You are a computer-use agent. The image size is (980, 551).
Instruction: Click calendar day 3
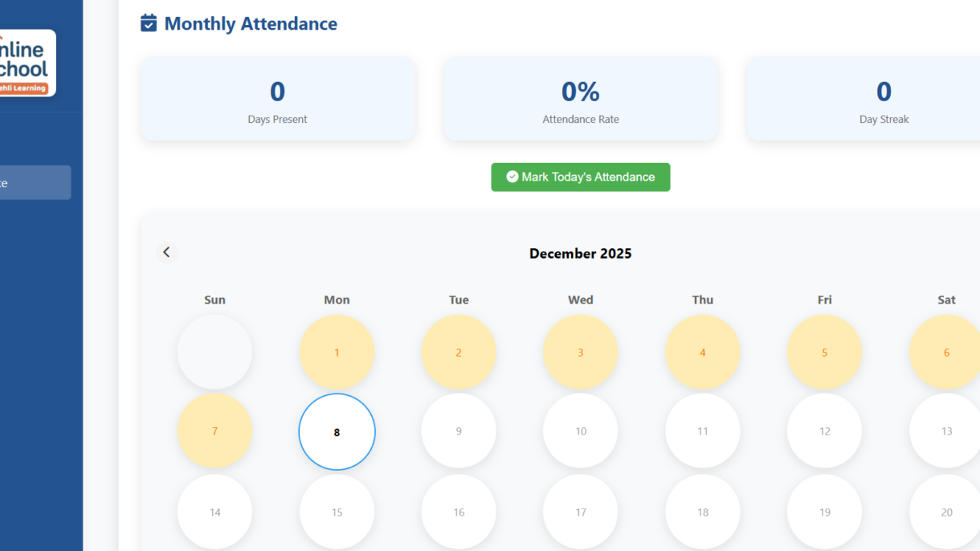pyautogui.click(x=581, y=353)
